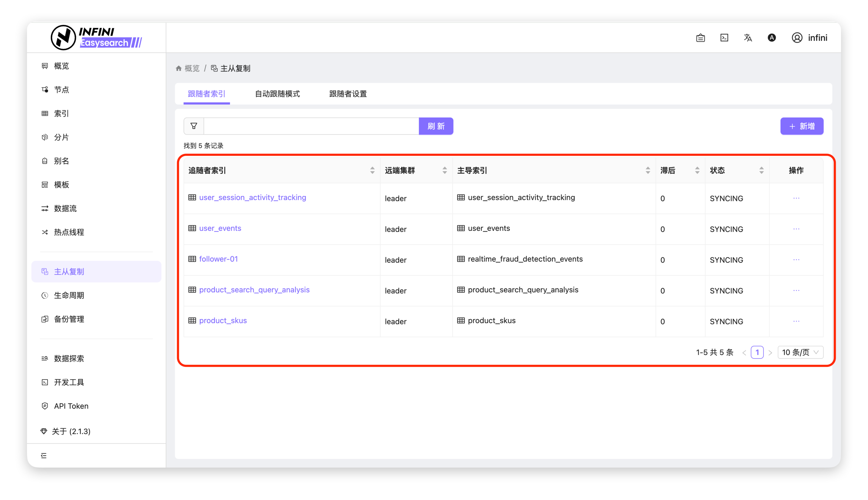Click the dark circular theme icon
This screenshot has width=868, height=500.
coord(772,38)
